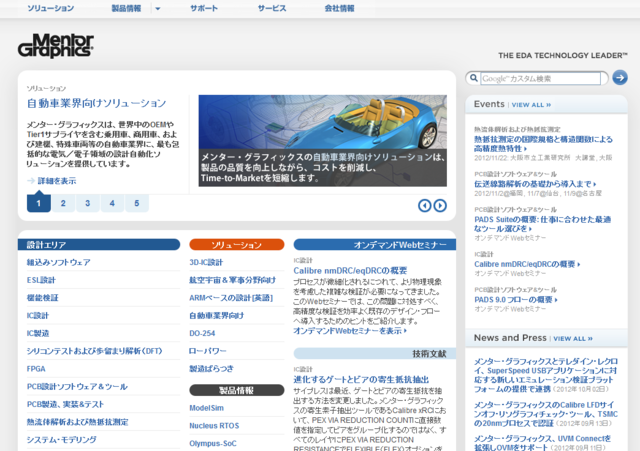
Task: Open the ARMベースの設計[英語] link
Action: click(231, 298)
